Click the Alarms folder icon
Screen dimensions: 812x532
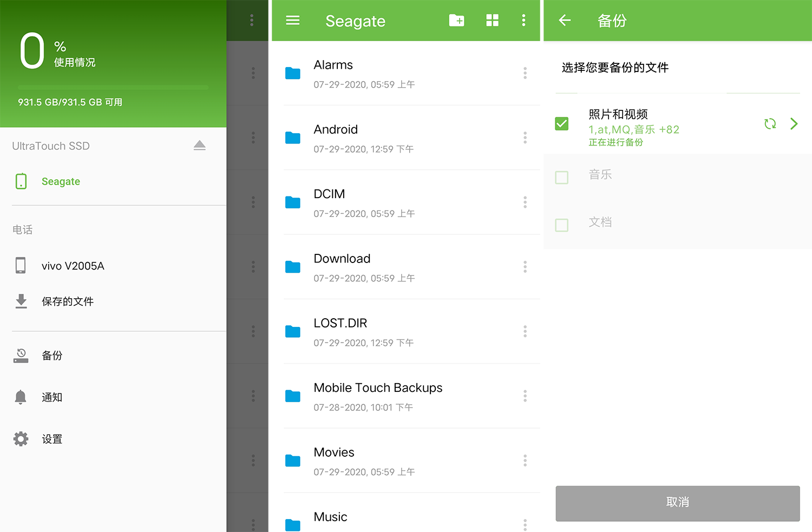(293, 73)
